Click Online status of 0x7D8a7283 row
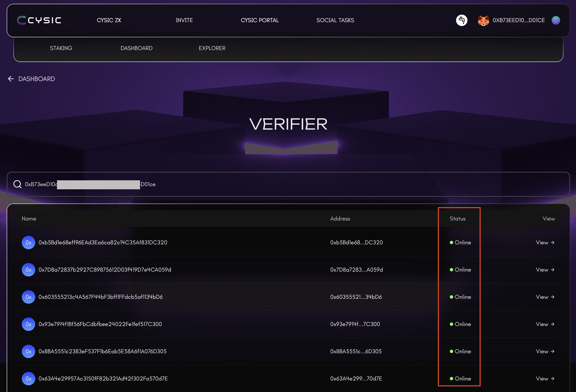Image resolution: width=576 pixels, height=392 pixels. (x=460, y=270)
